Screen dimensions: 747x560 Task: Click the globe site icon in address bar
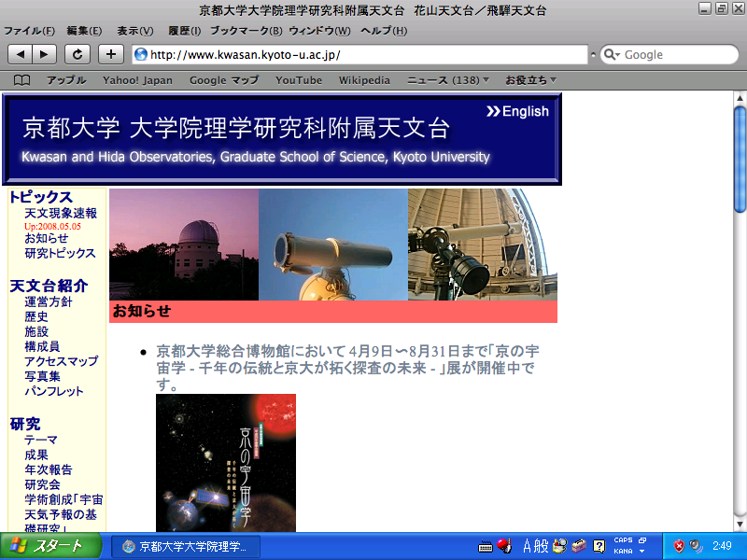pyautogui.click(x=141, y=54)
